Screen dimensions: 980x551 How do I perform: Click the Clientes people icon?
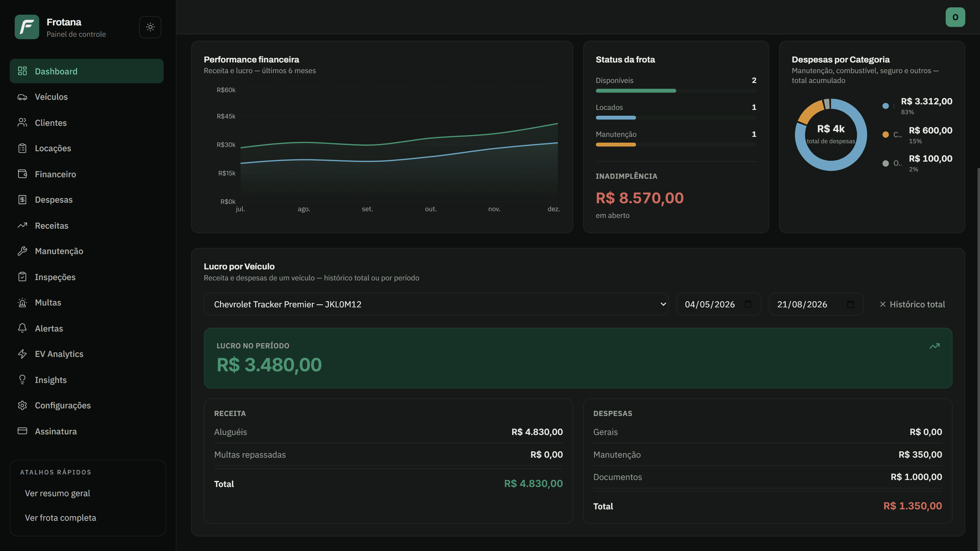point(22,122)
